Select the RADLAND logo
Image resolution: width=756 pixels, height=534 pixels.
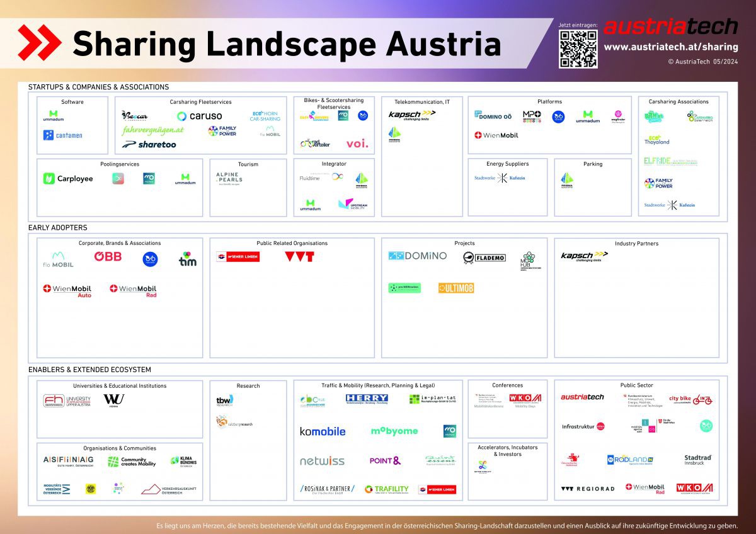click(x=630, y=460)
